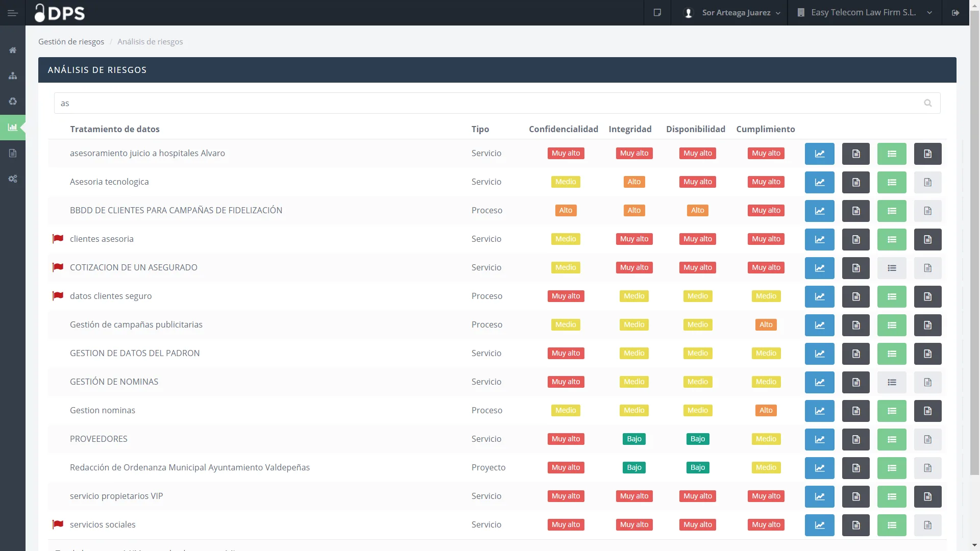Viewport: 980px width, 551px height.
Task: Open last report icon for Gestion nominas
Action: point(927,411)
